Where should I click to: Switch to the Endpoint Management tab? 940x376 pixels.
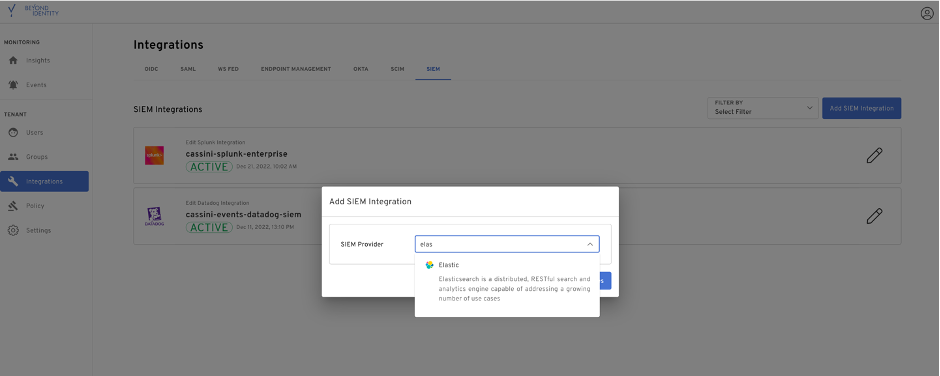296,69
